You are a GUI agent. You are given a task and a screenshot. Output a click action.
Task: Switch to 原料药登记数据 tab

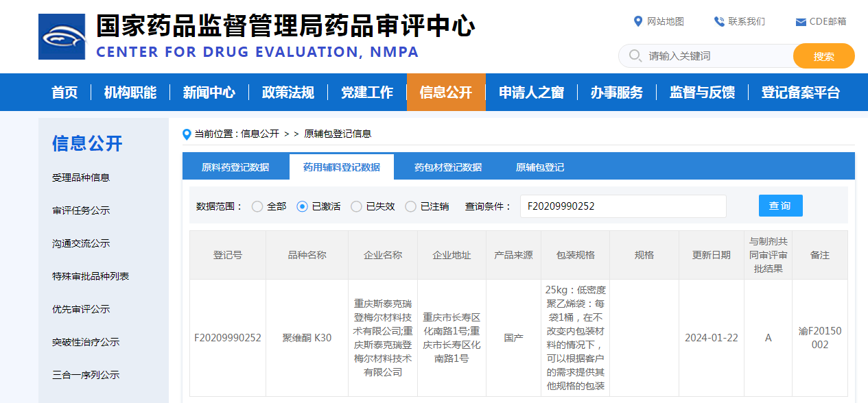[235, 167]
